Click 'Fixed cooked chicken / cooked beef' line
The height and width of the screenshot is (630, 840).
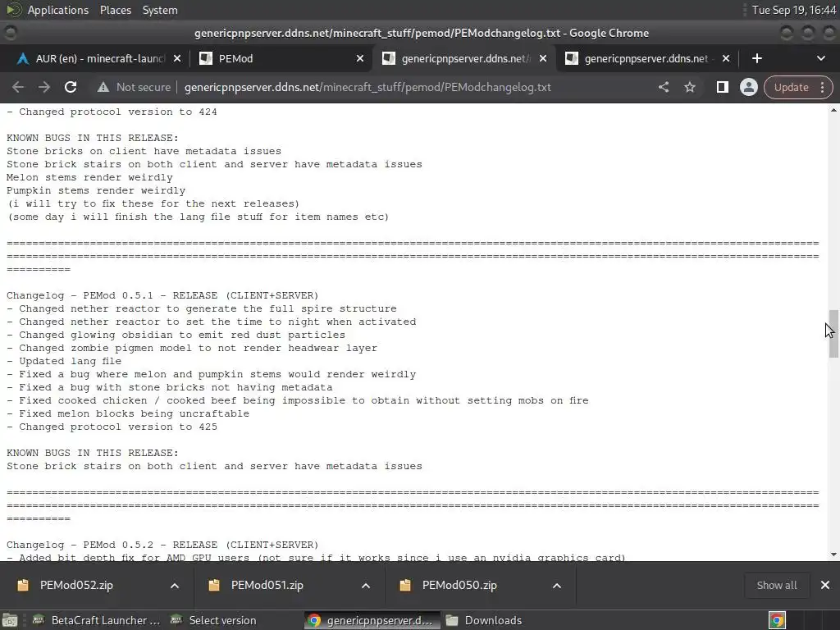pos(297,400)
